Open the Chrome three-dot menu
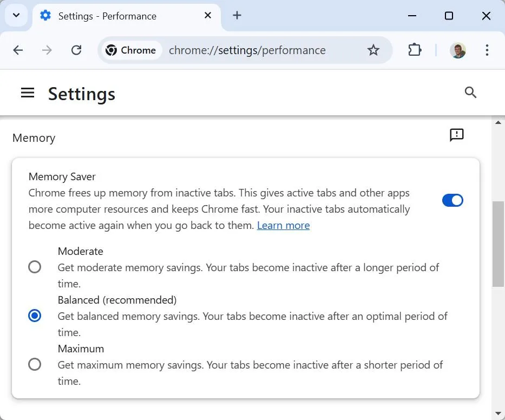 (x=487, y=50)
